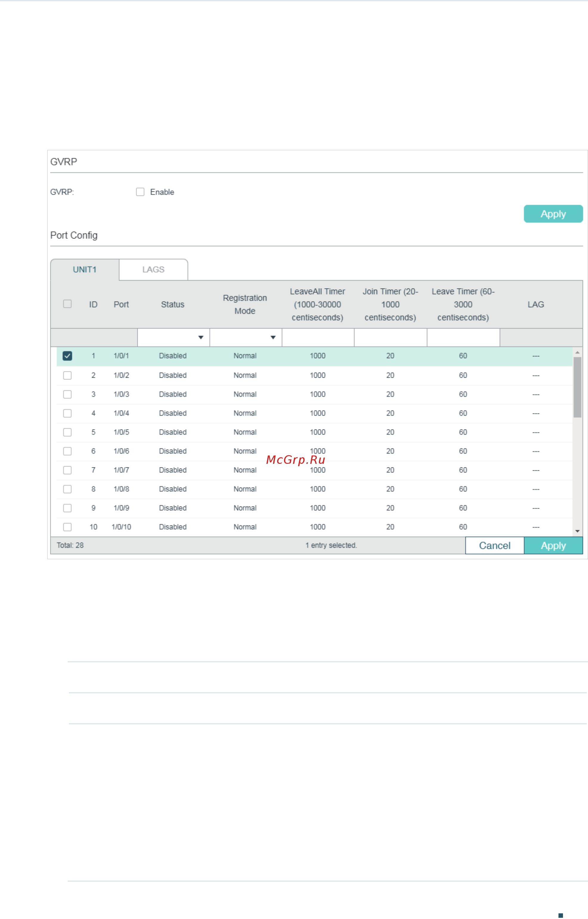Click the Registration Mode column header
The image size is (588, 919).
point(245,304)
